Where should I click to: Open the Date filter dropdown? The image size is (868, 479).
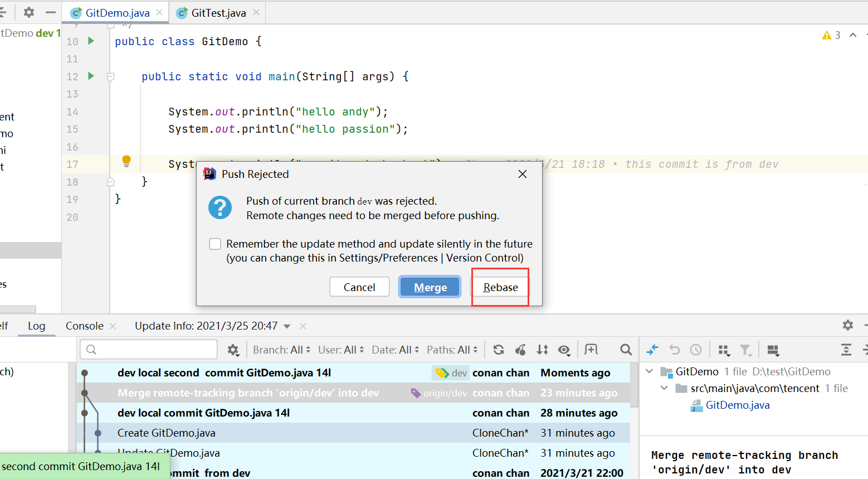396,350
